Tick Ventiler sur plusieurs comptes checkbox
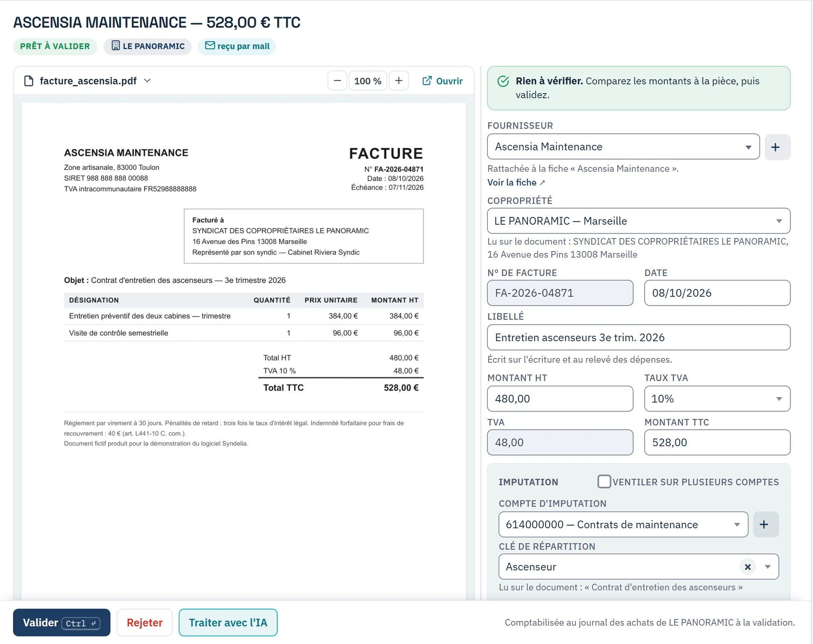Image resolution: width=813 pixels, height=644 pixels. tap(604, 481)
